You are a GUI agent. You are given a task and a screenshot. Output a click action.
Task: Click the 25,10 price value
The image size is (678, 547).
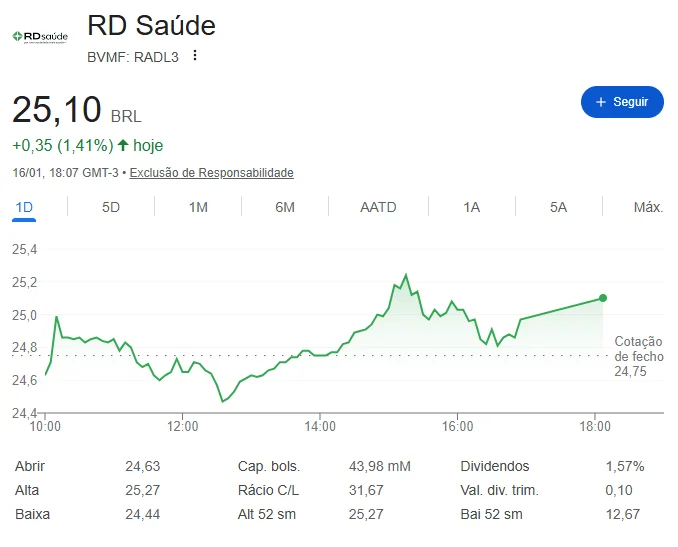coord(57,109)
